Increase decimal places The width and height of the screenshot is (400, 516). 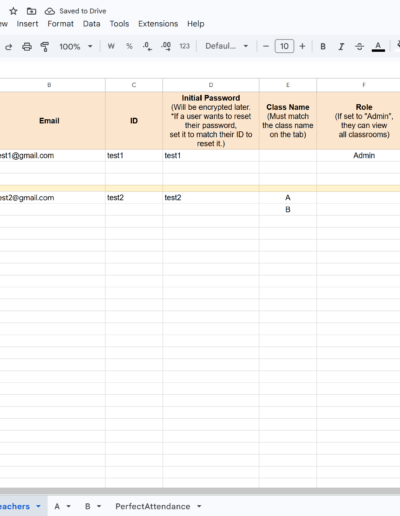[166, 46]
